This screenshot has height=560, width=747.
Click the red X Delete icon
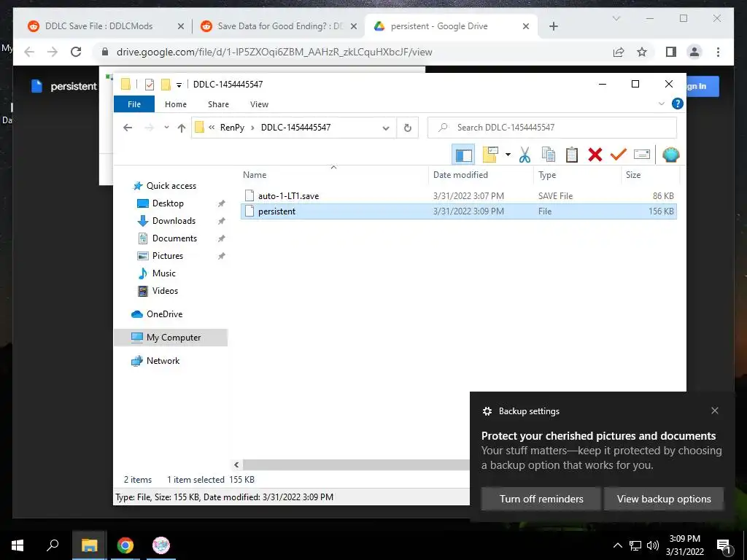click(595, 155)
